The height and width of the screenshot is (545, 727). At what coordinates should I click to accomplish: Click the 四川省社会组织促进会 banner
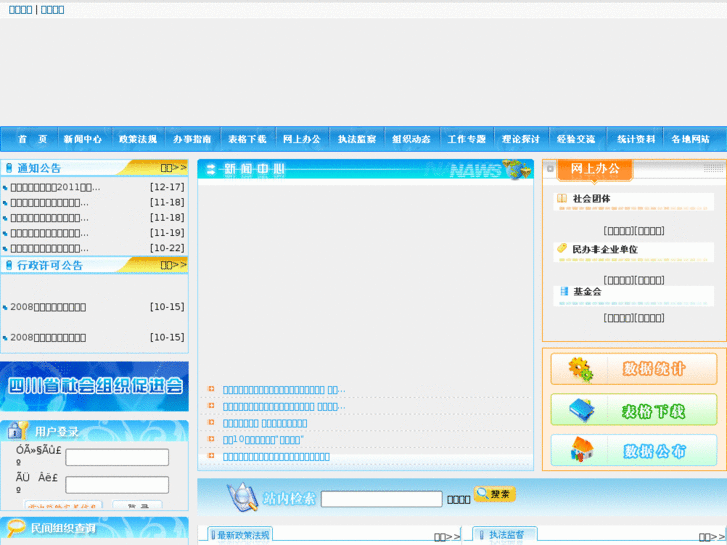94,386
